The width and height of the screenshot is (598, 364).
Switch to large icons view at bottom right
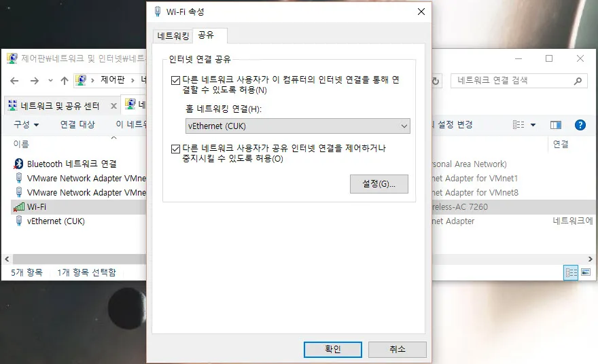point(586,272)
